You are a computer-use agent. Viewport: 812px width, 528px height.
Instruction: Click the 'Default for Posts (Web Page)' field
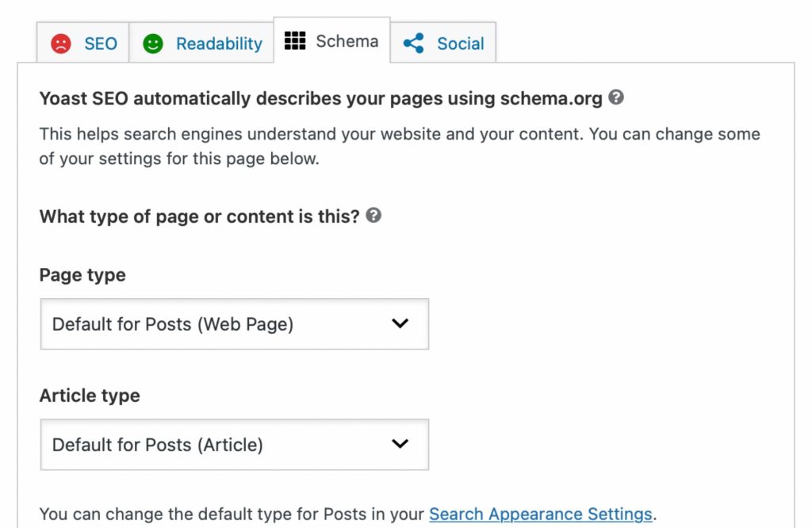click(x=234, y=323)
